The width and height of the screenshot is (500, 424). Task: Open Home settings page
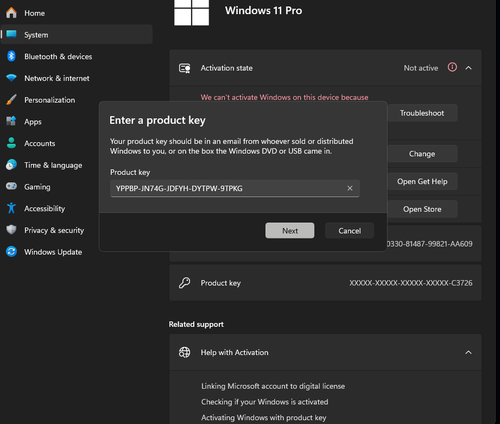coord(77,13)
